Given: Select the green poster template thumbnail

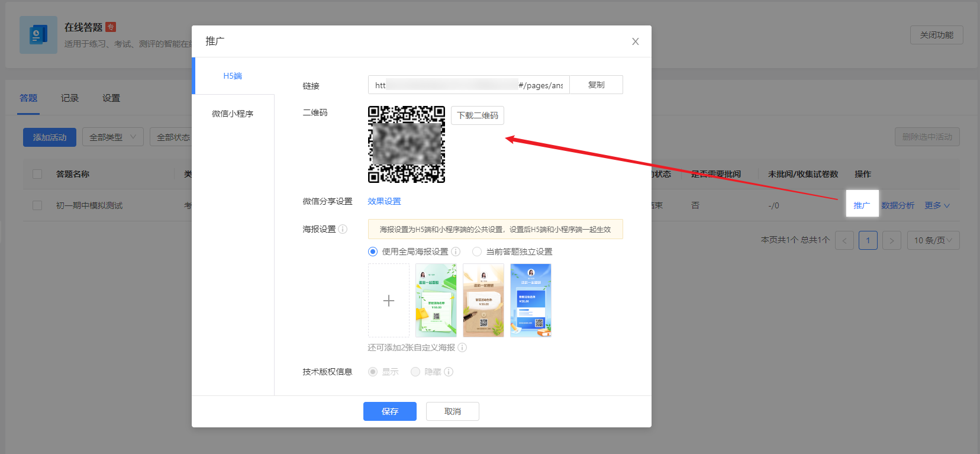Looking at the screenshot, I should pyautogui.click(x=436, y=301).
